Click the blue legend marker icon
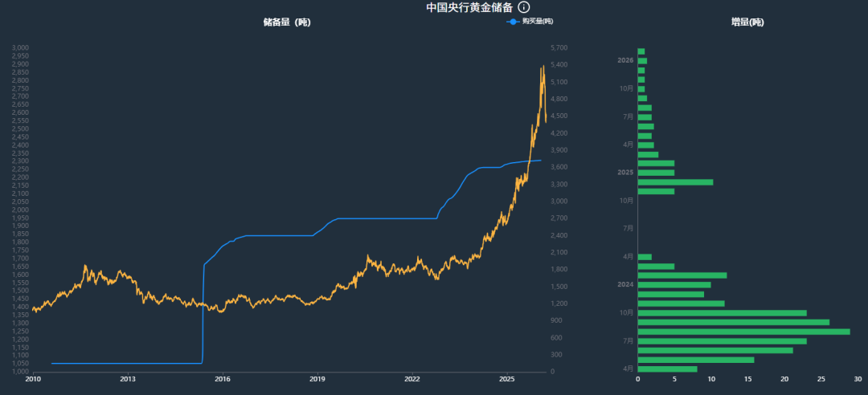This screenshot has width=868, height=395. (x=513, y=22)
